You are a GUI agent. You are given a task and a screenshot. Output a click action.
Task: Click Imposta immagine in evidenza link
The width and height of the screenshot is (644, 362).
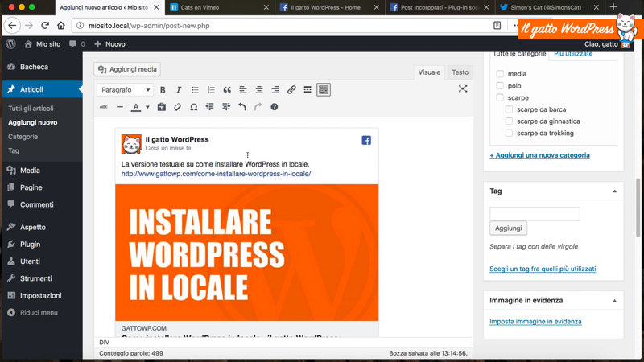tap(535, 321)
